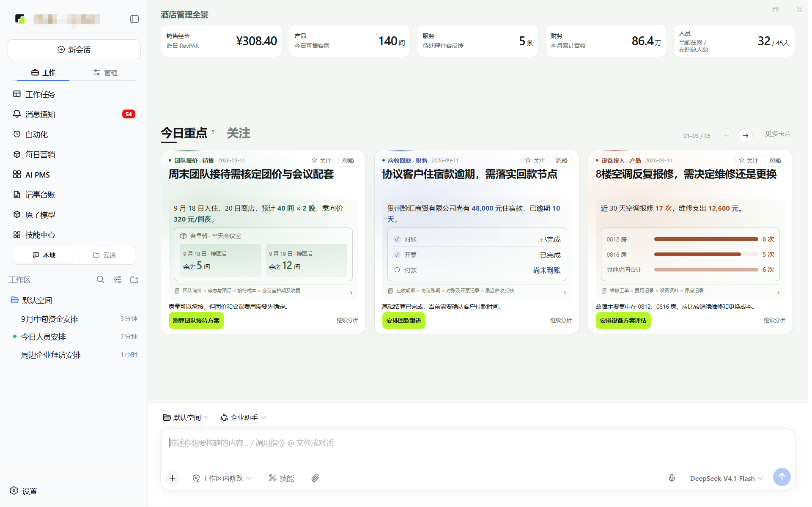Viewport: 812px width, 507px height.
Task: Click the 0812 房 repair count bar
Action: [706, 239]
